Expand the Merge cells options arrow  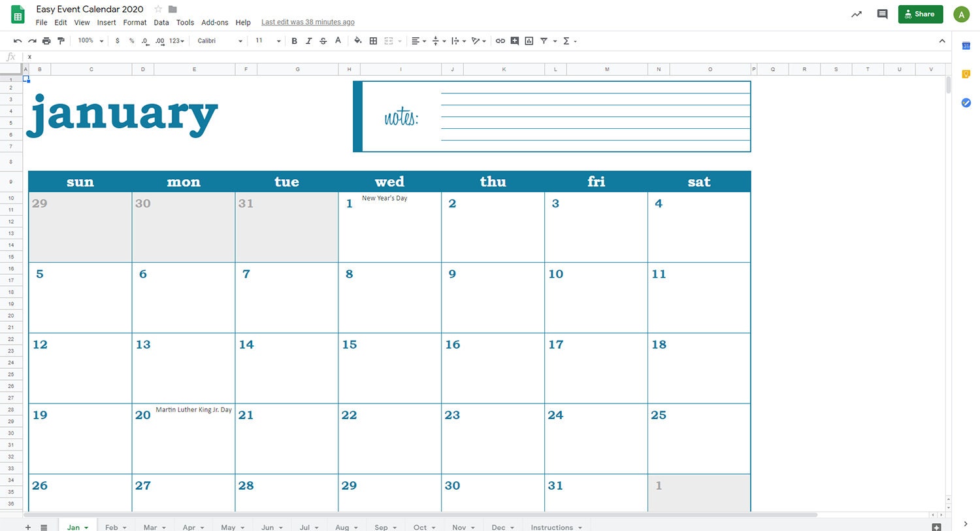(400, 41)
